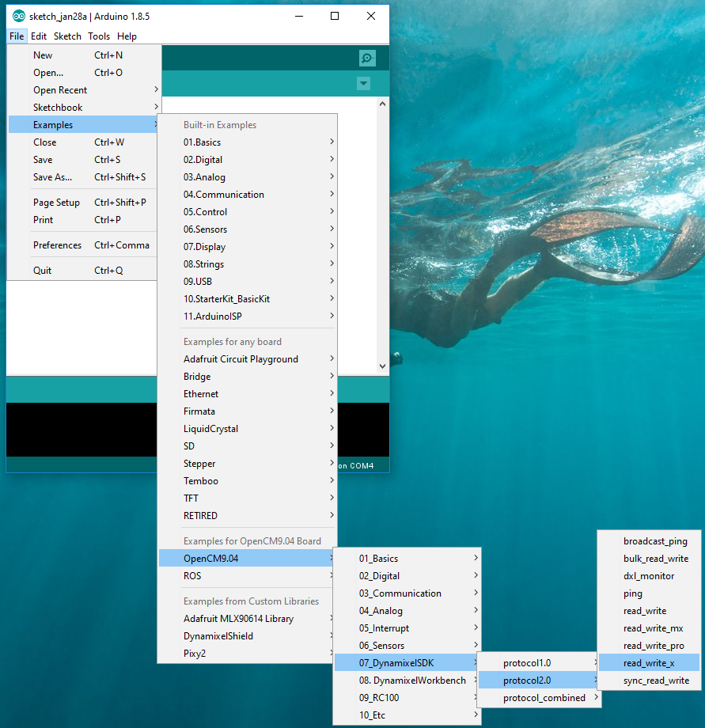Maximize the Arduino window

pyautogui.click(x=335, y=16)
